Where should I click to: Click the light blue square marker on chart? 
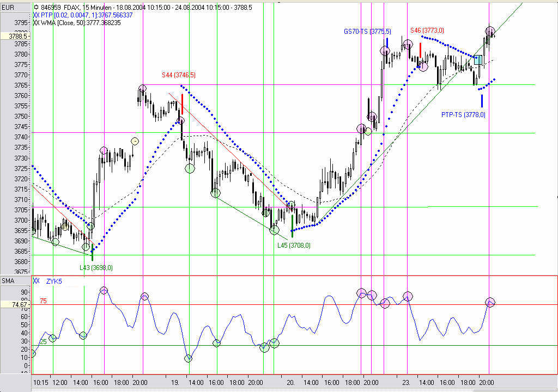pos(478,60)
